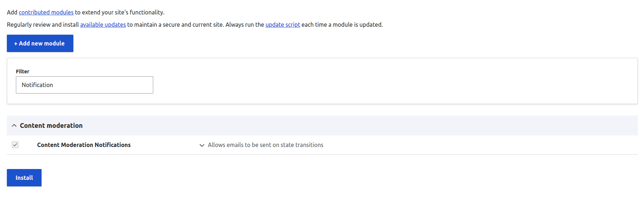
Task: Visit the update script link
Action: tap(283, 24)
